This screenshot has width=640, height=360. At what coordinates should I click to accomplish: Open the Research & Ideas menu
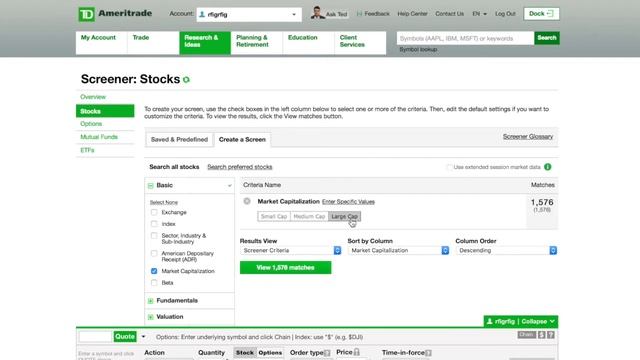click(205, 43)
